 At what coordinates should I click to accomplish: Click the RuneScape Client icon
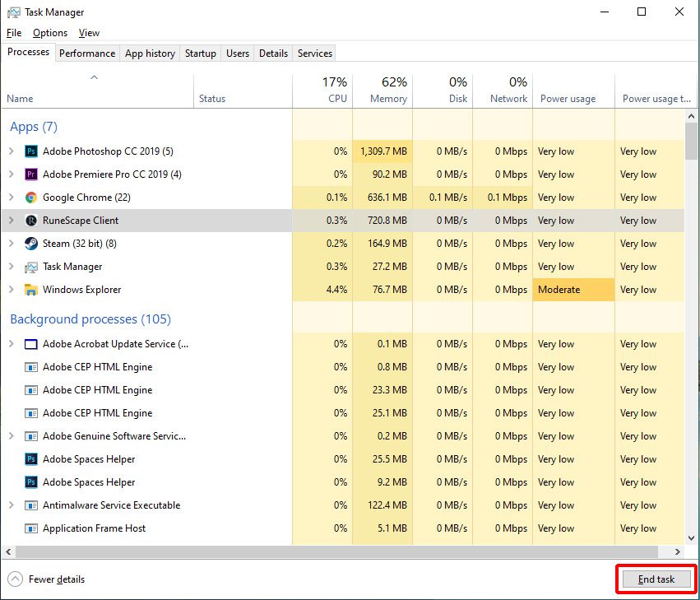click(x=30, y=221)
